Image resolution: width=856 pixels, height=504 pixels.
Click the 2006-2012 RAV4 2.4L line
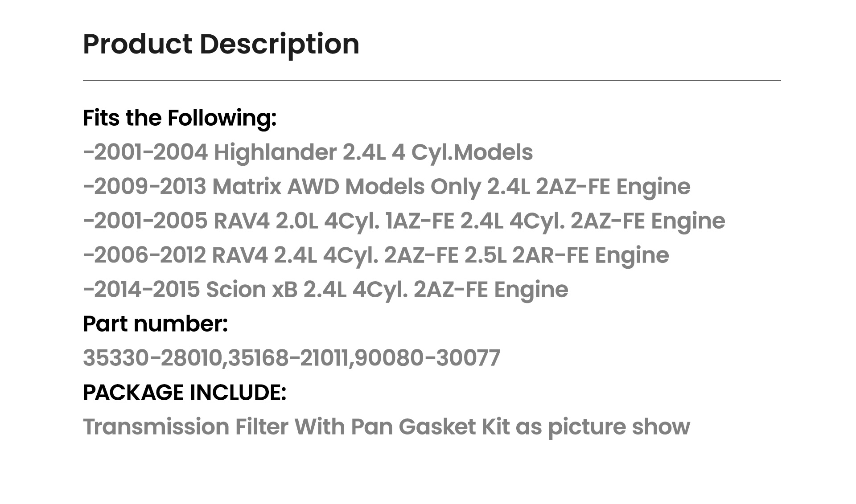376,255
